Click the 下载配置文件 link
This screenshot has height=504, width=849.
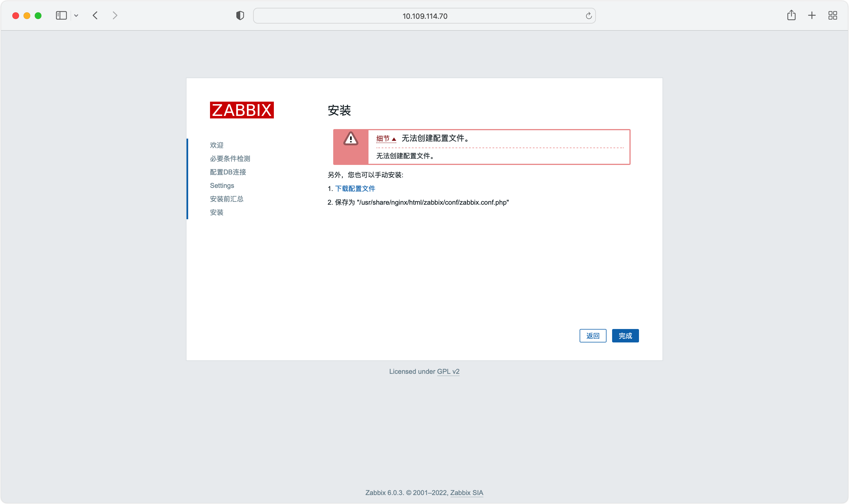355,188
